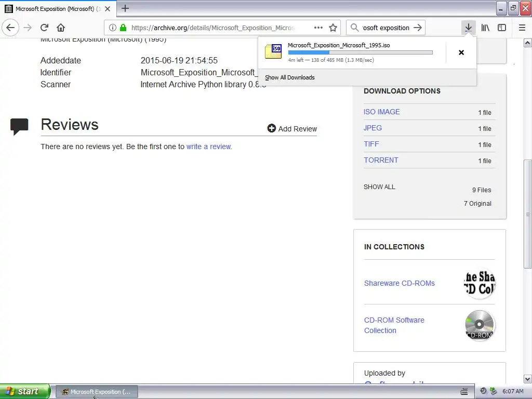Submit search with the arrow button

(x=418, y=28)
